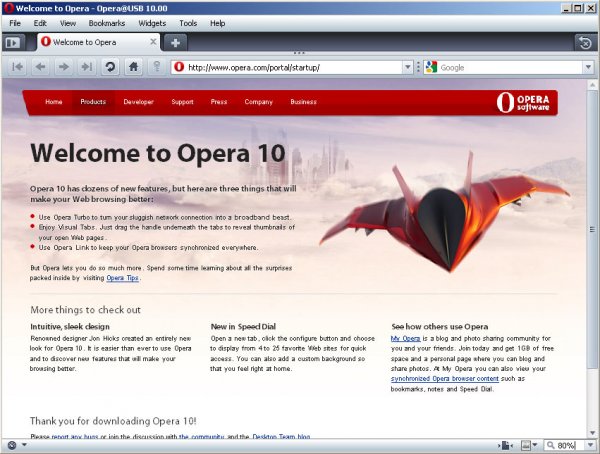Screen dimensions: 600x454
Task: Click Support in red site navigation
Action: pyautogui.click(x=182, y=102)
